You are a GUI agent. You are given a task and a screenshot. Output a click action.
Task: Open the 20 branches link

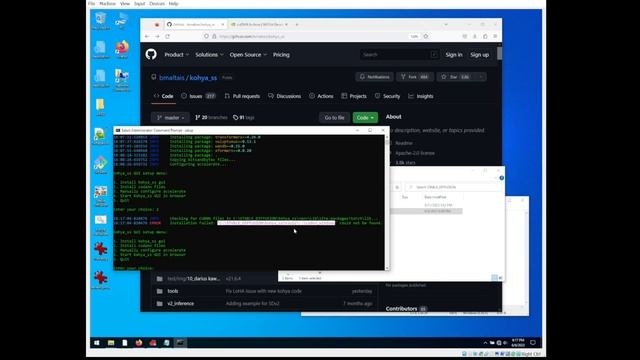click(x=211, y=118)
